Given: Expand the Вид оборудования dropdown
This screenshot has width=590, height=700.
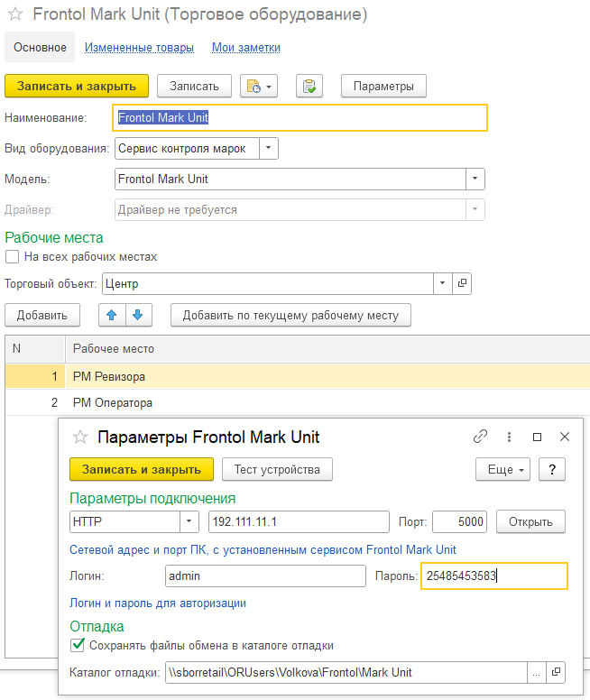Looking at the screenshot, I should [x=269, y=148].
